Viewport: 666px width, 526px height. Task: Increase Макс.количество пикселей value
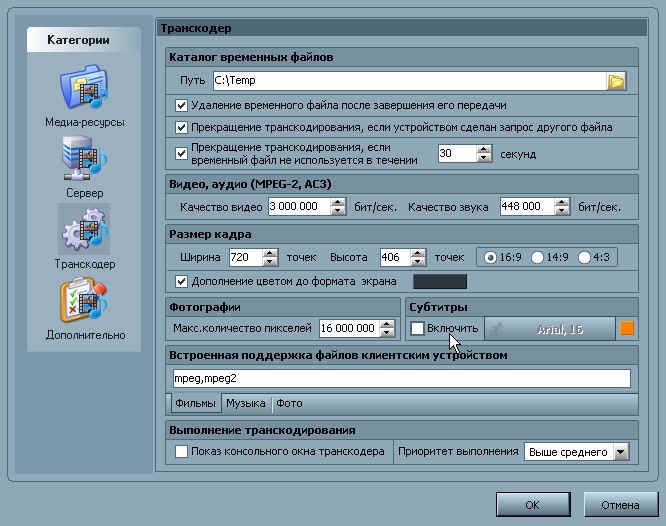click(x=387, y=324)
